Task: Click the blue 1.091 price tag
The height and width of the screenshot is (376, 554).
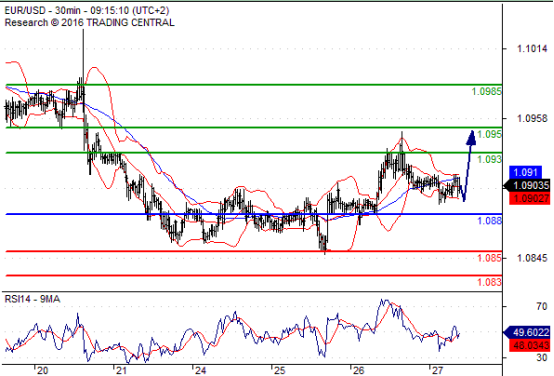Action: [525, 172]
